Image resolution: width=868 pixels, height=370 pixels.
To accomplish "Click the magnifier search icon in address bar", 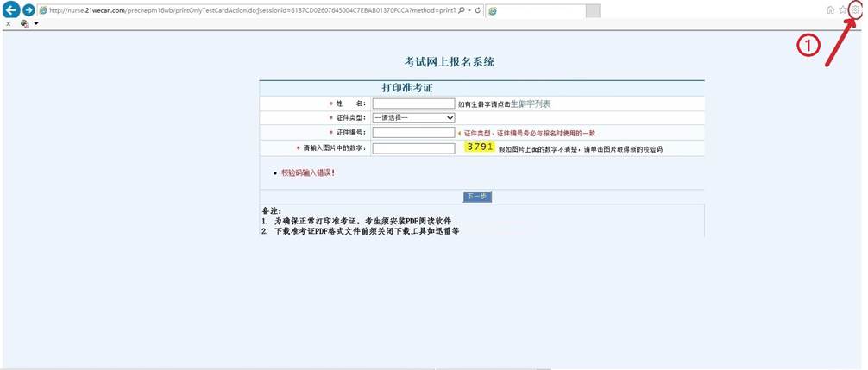I will 461,10.
